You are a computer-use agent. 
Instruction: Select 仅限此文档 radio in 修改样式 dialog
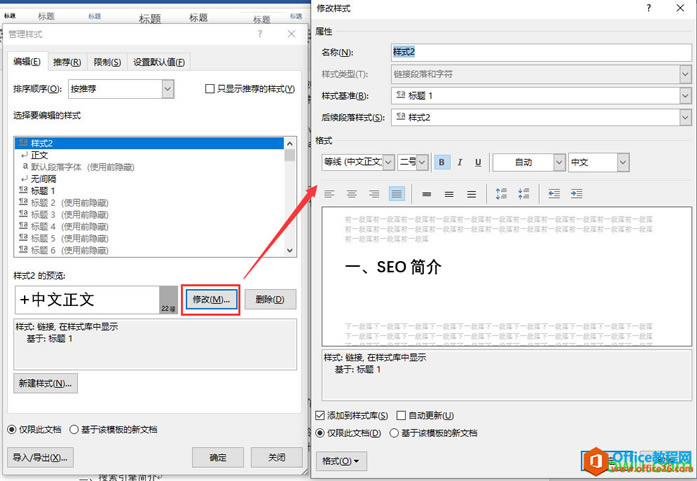(320, 433)
